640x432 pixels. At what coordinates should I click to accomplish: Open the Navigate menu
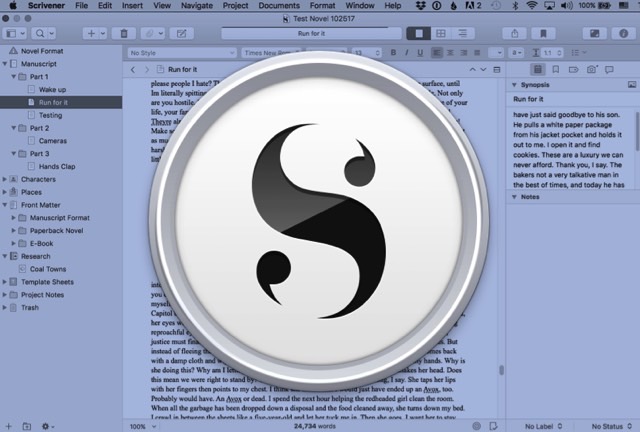[x=197, y=6]
